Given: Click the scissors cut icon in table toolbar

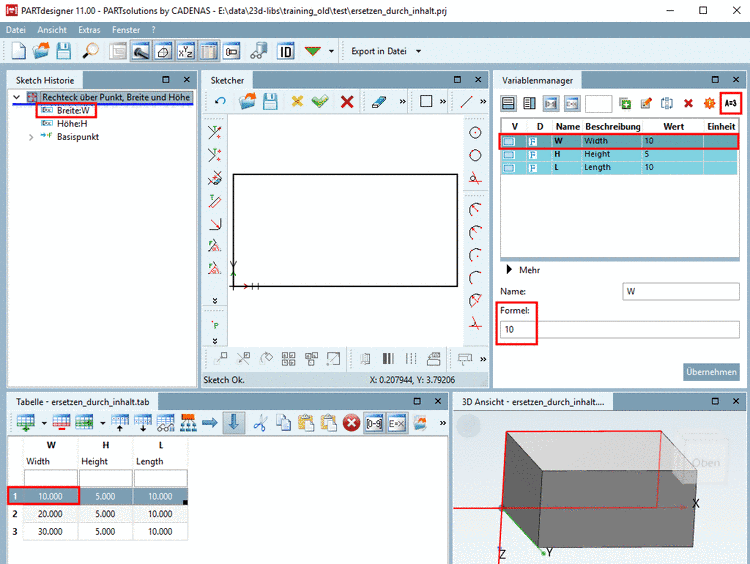Looking at the screenshot, I should coord(260,423).
